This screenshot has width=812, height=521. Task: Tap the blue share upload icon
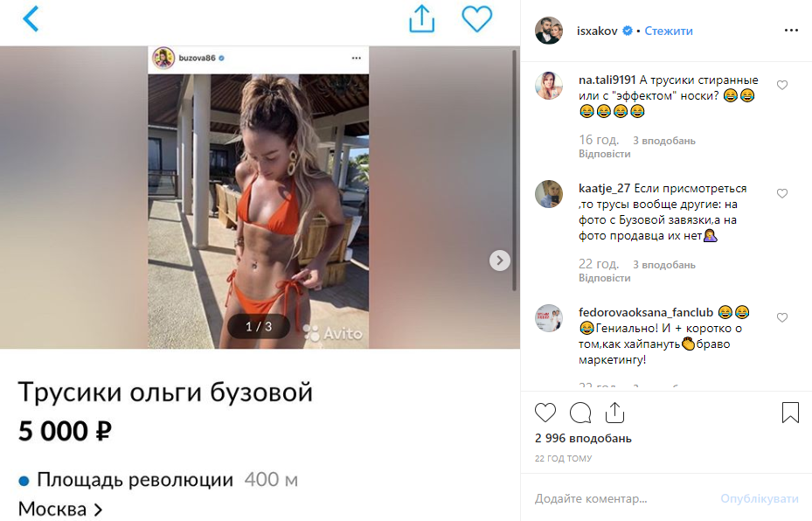pyautogui.click(x=421, y=19)
